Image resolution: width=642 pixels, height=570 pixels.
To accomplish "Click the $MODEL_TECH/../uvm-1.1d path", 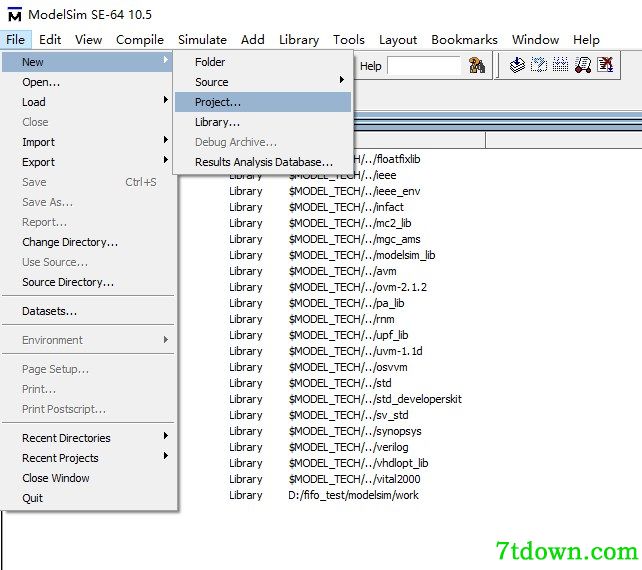I will pos(355,351).
